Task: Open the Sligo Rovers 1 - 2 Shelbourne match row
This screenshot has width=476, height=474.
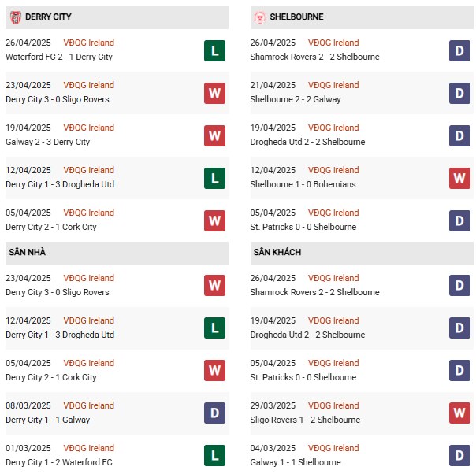Action: 362,413
